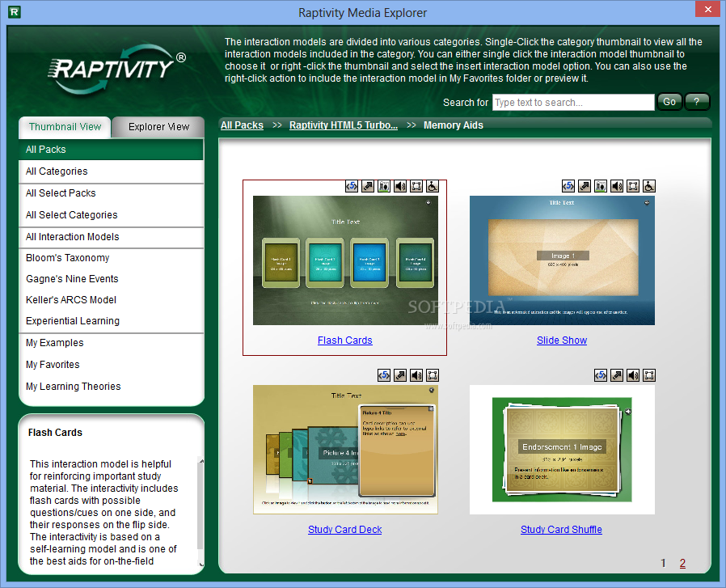The height and width of the screenshot is (588, 726).
Task: Open Experiential Learning in sidebar
Action: (x=111, y=320)
